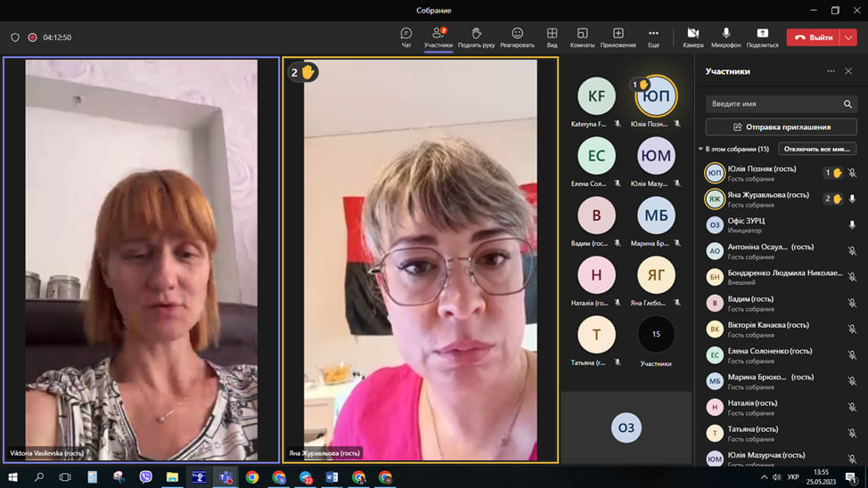Toggle the Участники participants panel
Image resolution: width=868 pixels, height=488 pixels.
point(438,37)
